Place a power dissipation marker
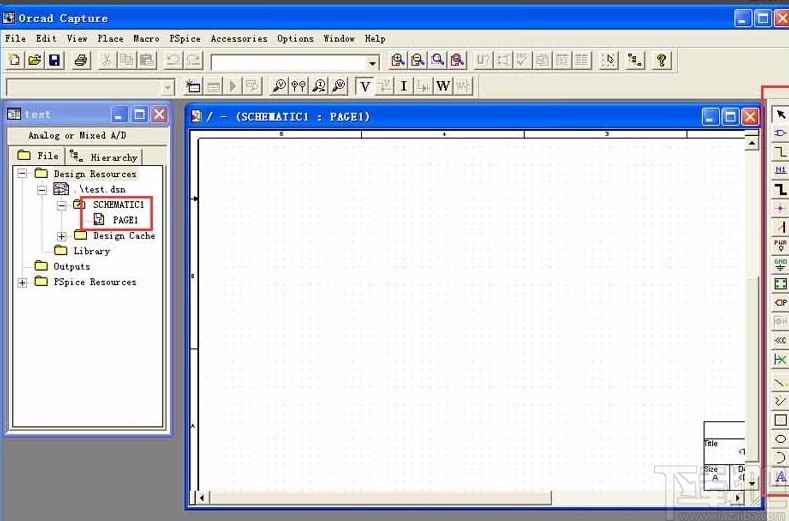This screenshot has height=521, width=789. pos(339,87)
